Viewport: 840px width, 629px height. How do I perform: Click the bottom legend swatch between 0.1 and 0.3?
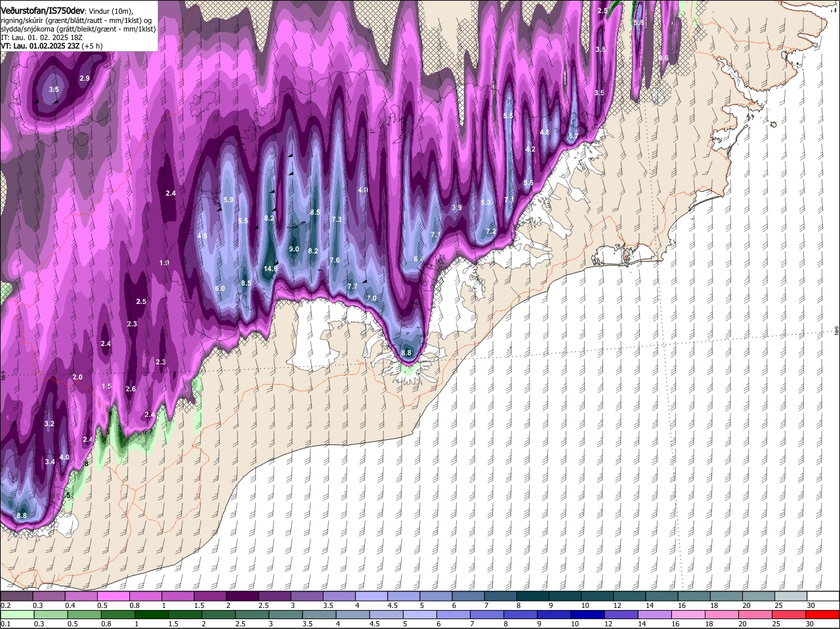pos(17,615)
